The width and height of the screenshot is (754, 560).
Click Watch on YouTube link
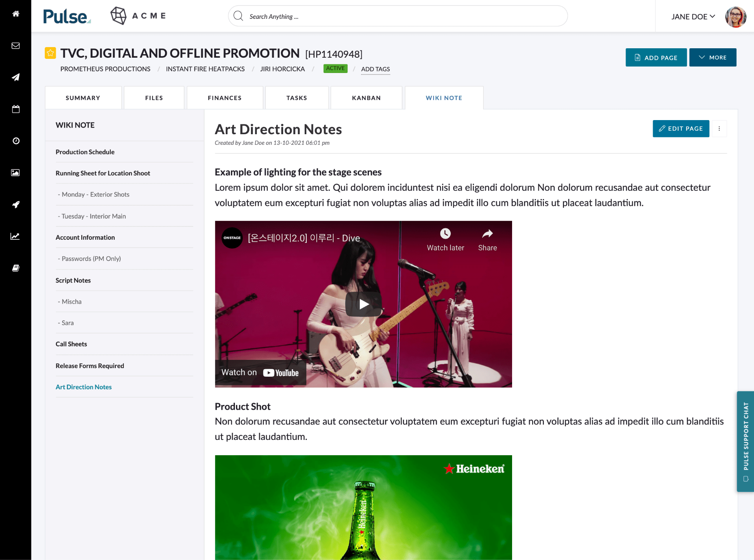pyautogui.click(x=260, y=372)
